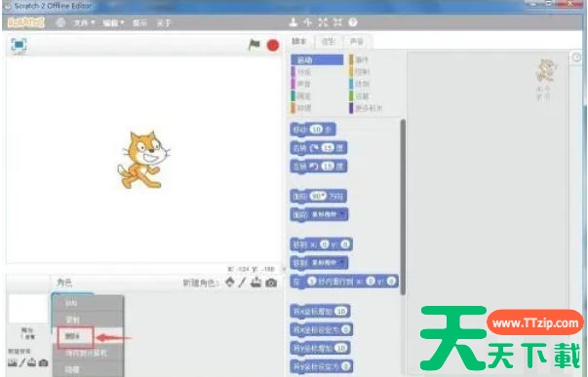Click the x value field in go-to block
Image resolution: width=588 pixels, height=377 pixels.
[x=325, y=245]
